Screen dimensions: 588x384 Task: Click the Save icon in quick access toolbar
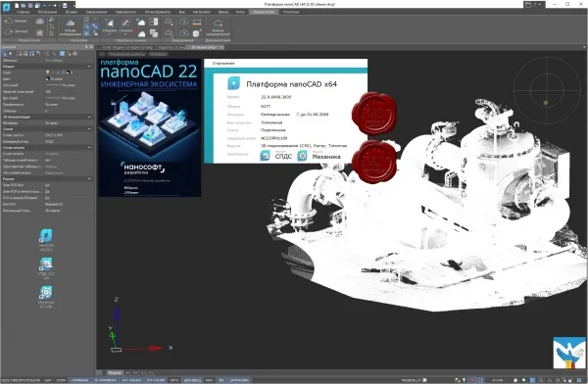click(30, 5)
